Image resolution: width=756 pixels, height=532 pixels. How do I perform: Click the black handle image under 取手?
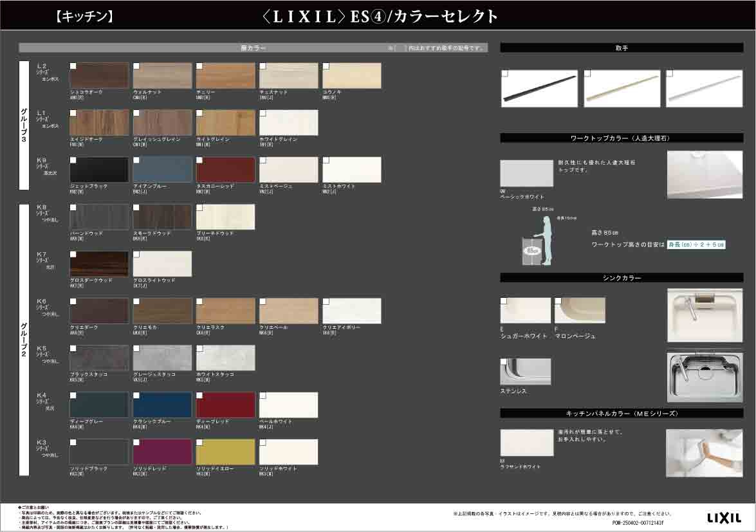(539, 88)
